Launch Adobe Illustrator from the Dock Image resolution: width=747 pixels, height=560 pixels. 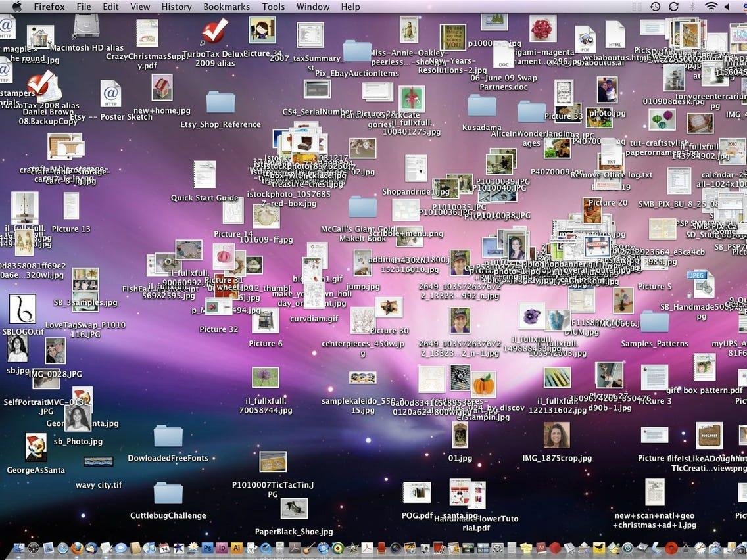(x=236, y=549)
